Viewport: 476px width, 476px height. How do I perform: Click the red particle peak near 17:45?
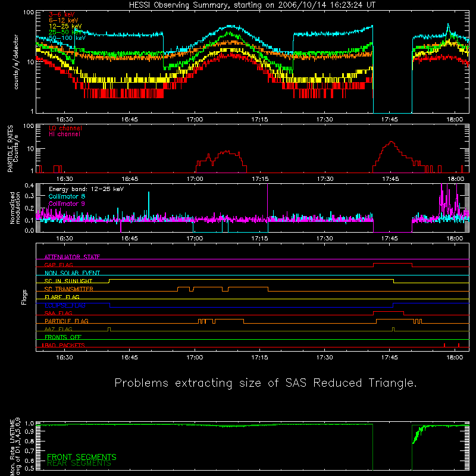(391, 142)
